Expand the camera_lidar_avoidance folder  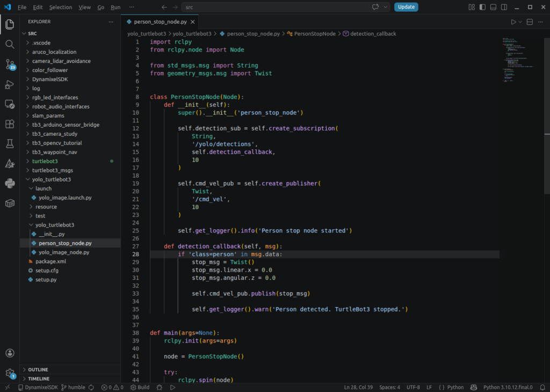(70, 61)
